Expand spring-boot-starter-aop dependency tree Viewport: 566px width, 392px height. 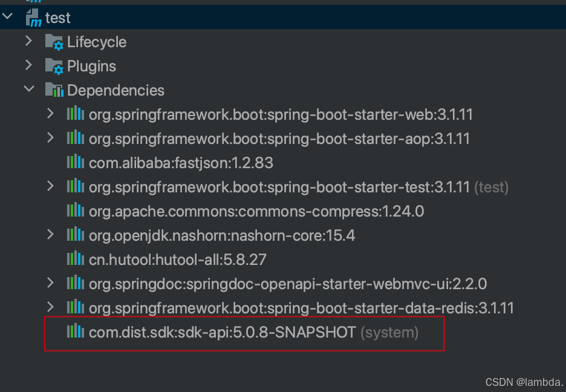[x=51, y=138]
